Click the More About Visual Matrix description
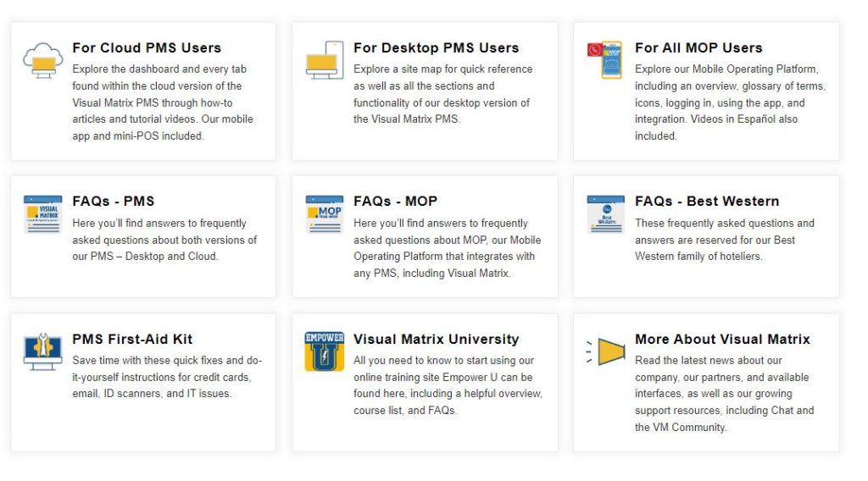 pos(724,394)
